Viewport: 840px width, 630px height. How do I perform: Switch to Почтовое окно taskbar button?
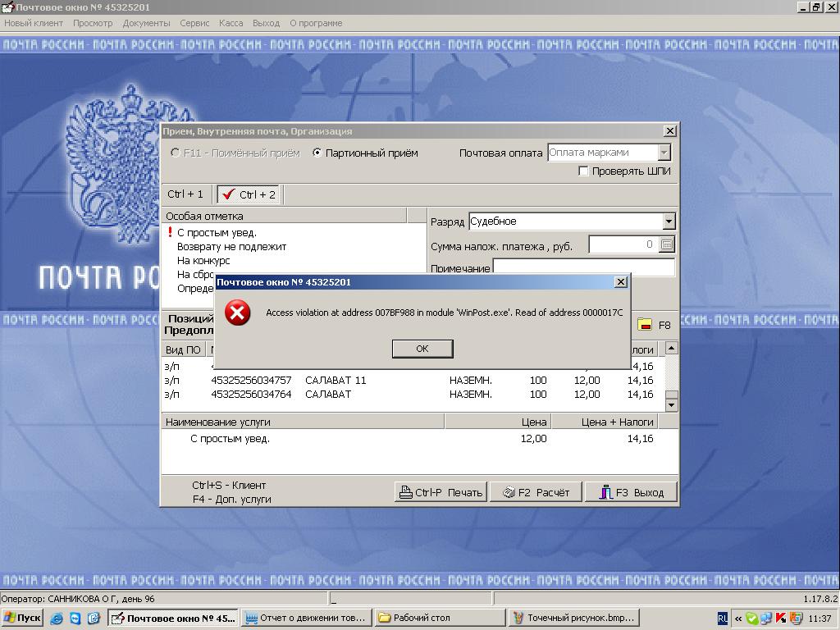[173, 618]
